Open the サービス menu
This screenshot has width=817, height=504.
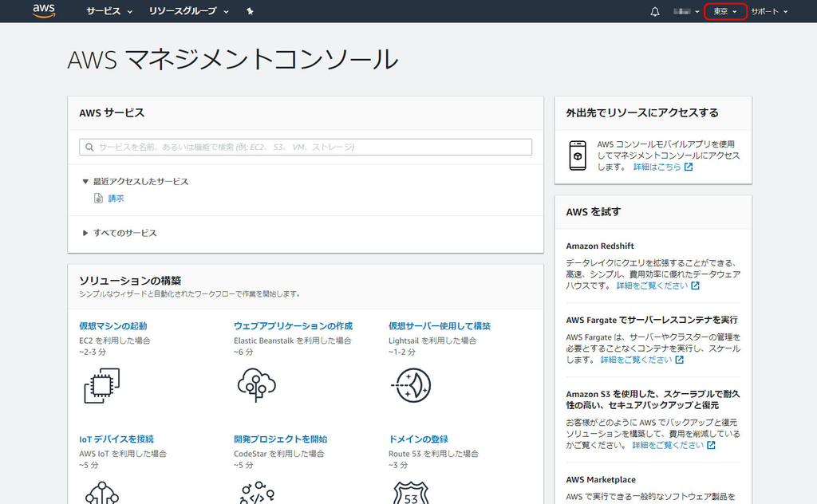(x=109, y=11)
